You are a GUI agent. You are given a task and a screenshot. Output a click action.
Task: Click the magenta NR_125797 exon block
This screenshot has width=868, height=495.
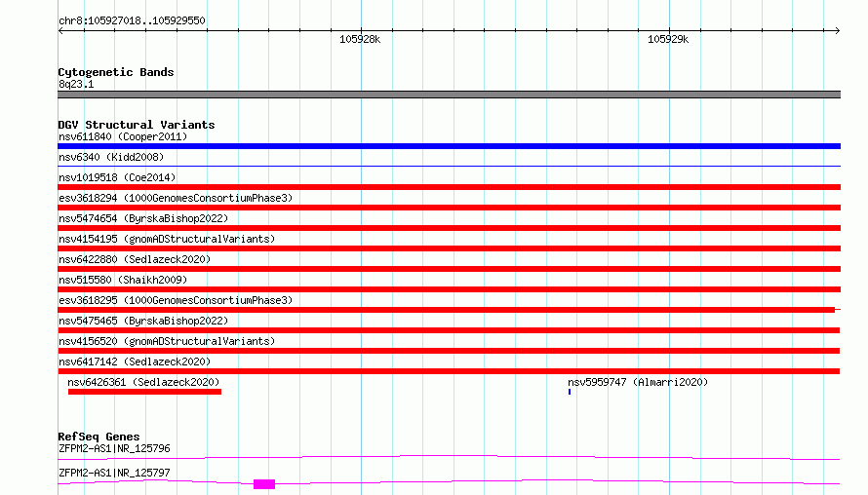point(264,484)
